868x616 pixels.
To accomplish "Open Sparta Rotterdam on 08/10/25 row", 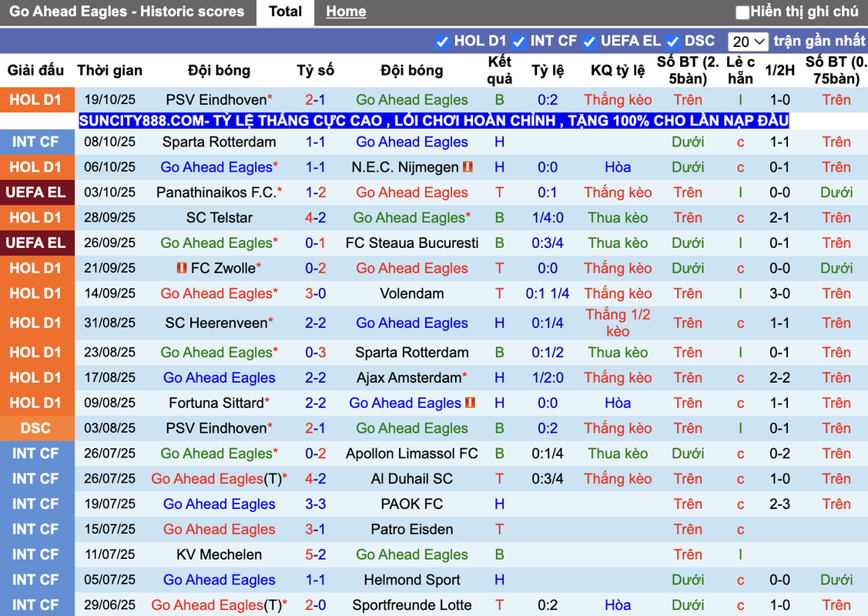I will tap(220, 142).
